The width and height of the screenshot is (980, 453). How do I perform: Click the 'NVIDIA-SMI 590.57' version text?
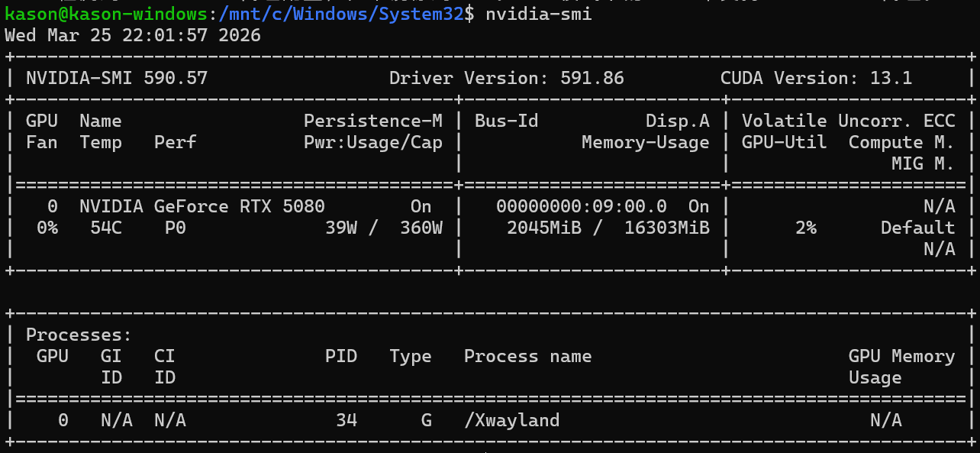click(x=117, y=78)
